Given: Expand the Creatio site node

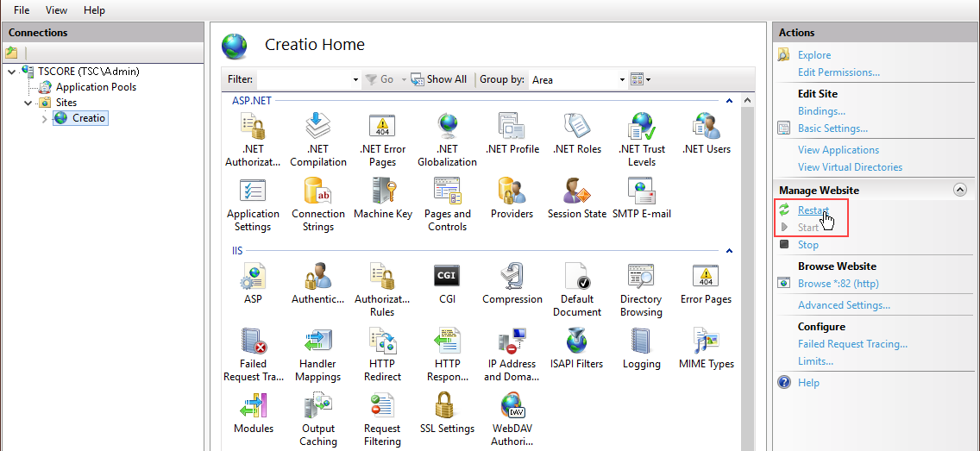Looking at the screenshot, I should [44, 118].
